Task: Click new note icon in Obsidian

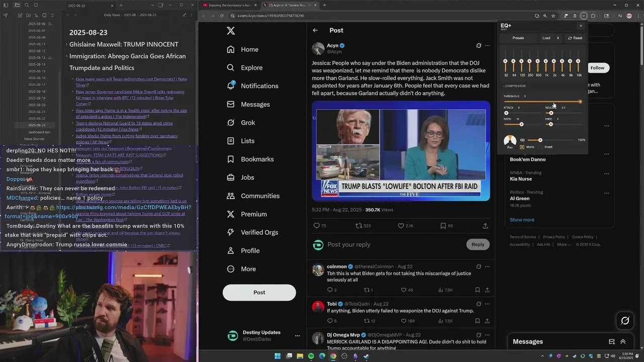Action: coord(20,15)
